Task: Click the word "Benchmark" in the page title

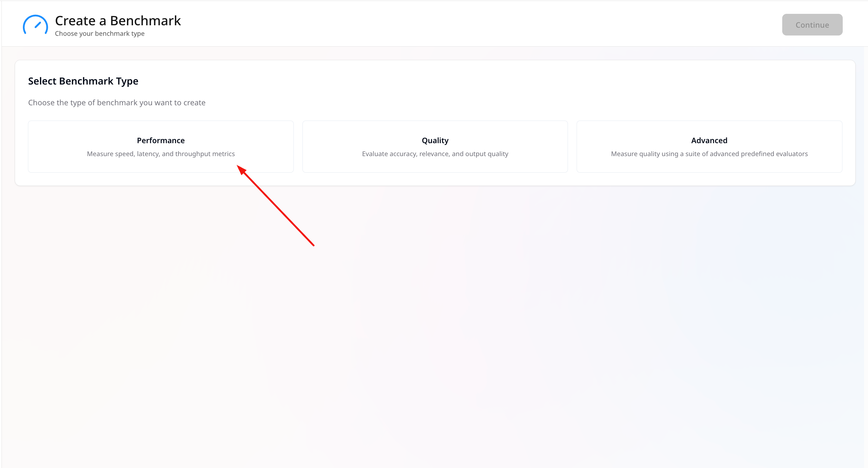Action: pos(145,21)
